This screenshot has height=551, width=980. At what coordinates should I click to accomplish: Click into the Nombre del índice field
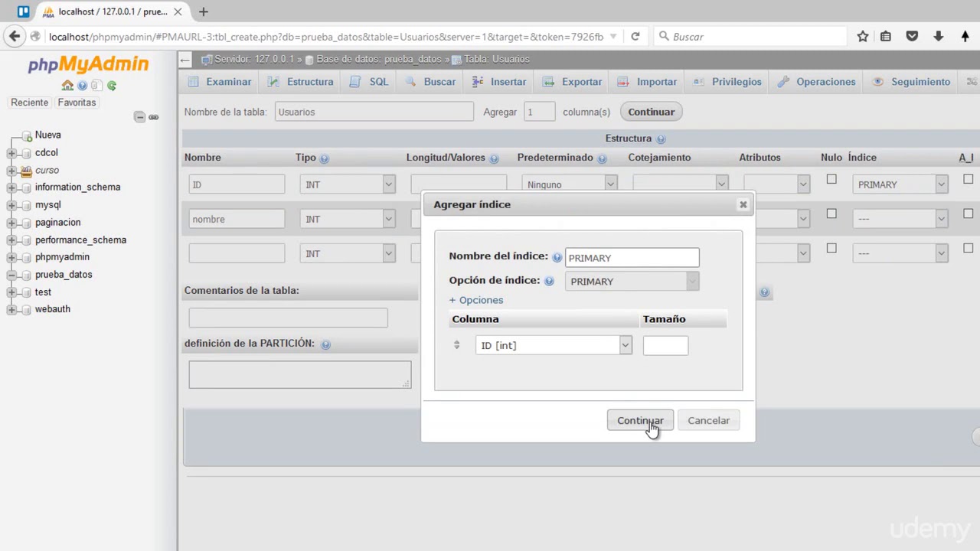[632, 258]
